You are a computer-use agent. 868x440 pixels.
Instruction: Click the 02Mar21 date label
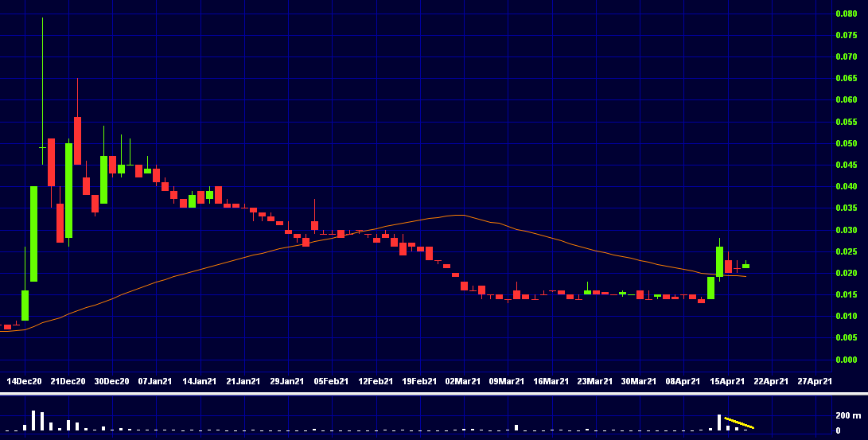(463, 381)
